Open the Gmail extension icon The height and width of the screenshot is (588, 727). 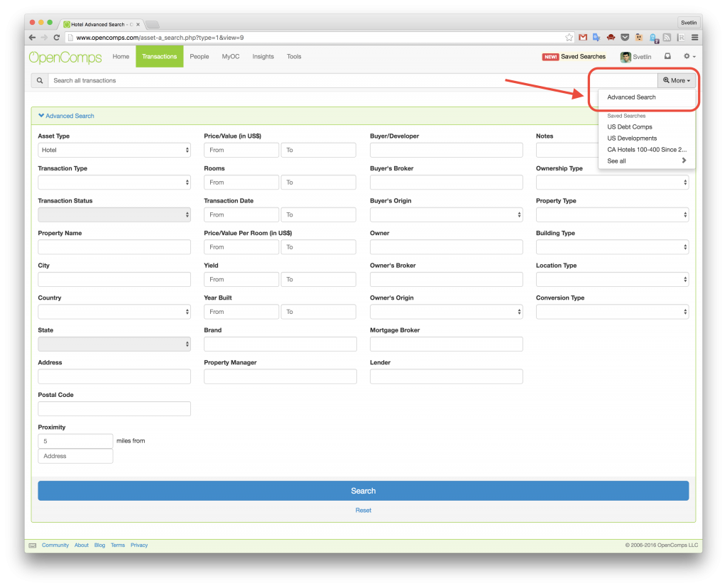pos(583,38)
